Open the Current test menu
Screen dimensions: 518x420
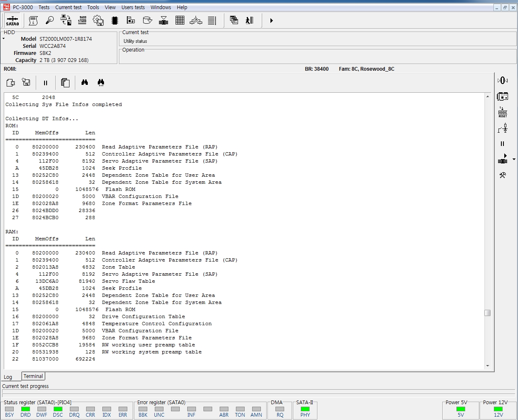[x=69, y=7]
